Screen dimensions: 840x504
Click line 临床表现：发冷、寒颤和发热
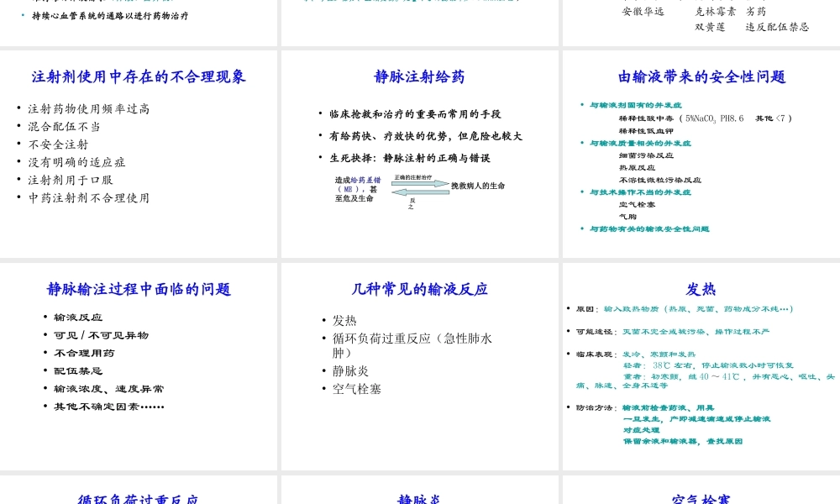click(x=636, y=354)
